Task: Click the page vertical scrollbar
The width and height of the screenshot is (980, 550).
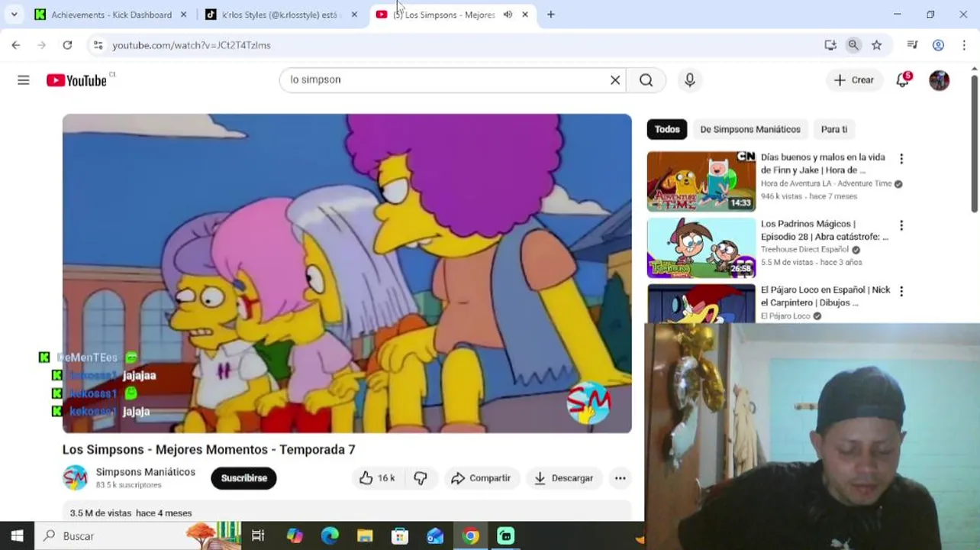Action: click(975, 143)
